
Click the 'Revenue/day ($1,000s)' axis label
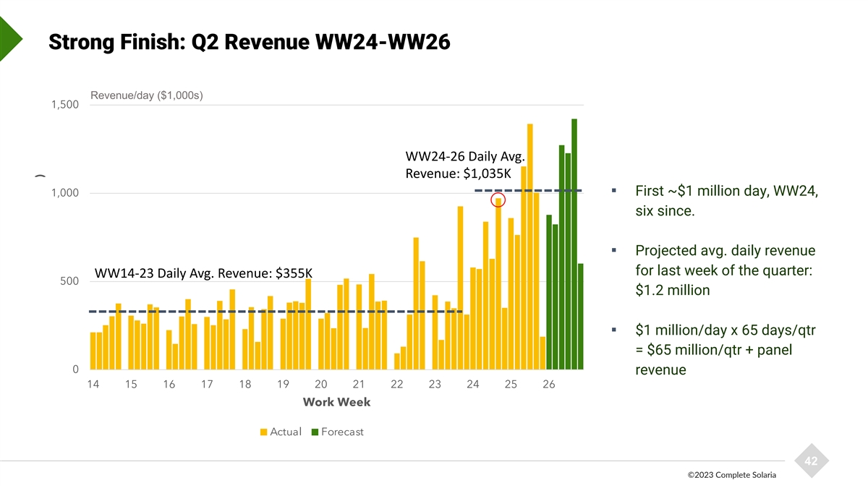click(146, 96)
